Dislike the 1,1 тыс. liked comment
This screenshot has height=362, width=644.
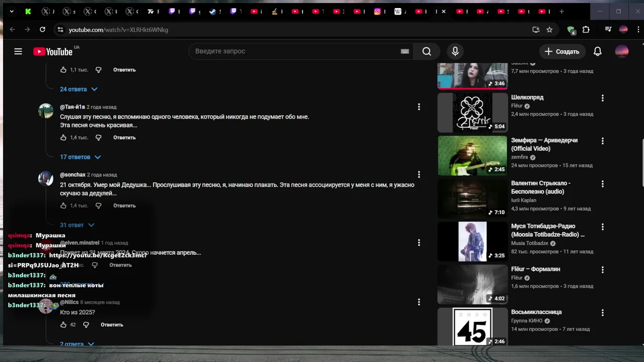click(x=99, y=69)
